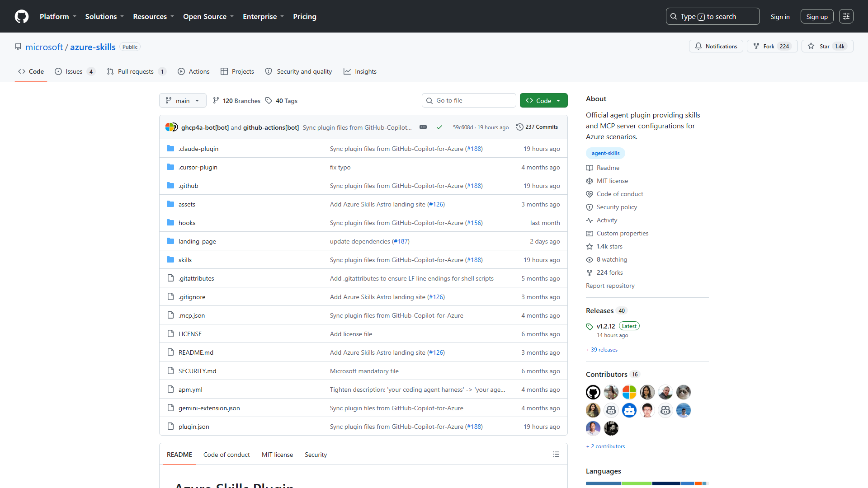Image resolution: width=868 pixels, height=488 pixels.
Task: Switch to the Issues tab
Action: (x=75, y=71)
